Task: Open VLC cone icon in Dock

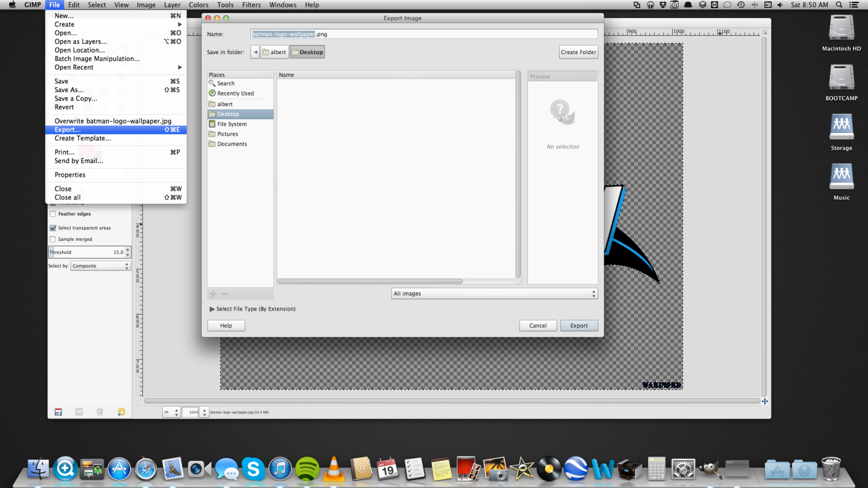Action: pos(334,469)
